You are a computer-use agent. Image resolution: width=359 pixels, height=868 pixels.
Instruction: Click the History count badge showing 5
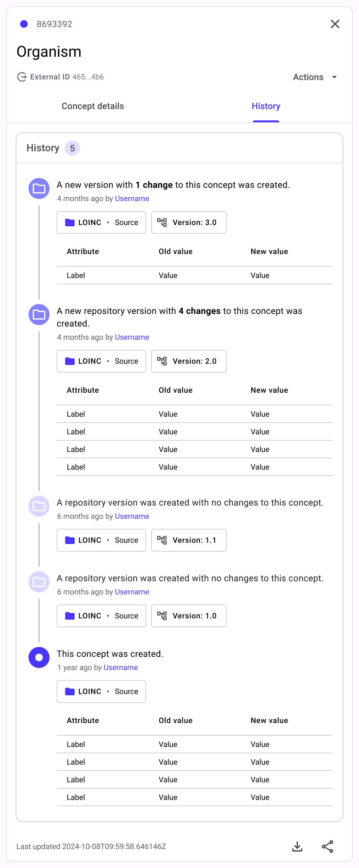[72, 148]
